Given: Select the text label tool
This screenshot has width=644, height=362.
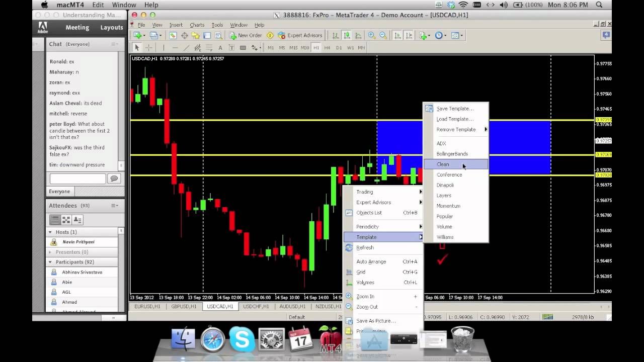Looking at the screenshot, I should click(231, 48).
